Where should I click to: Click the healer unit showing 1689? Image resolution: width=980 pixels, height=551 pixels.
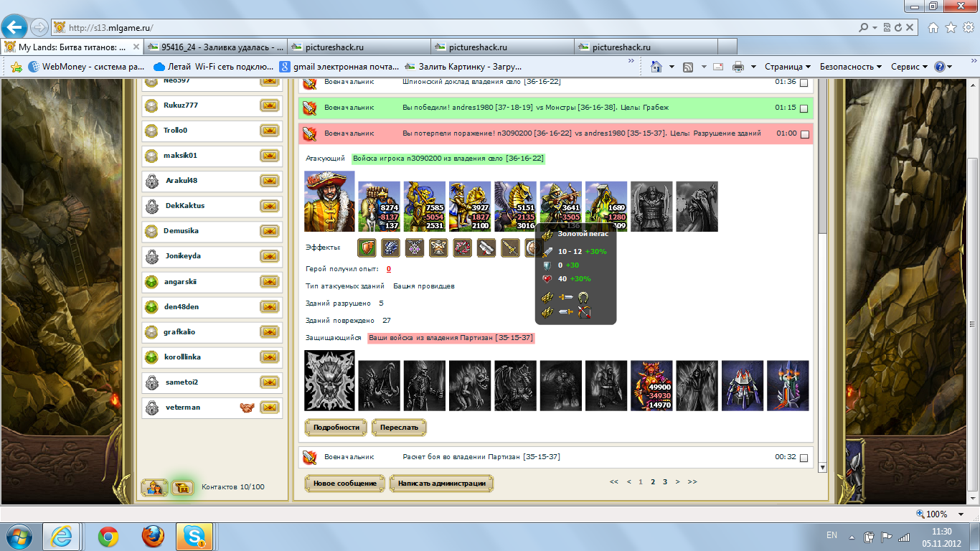[x=606, y=206]
